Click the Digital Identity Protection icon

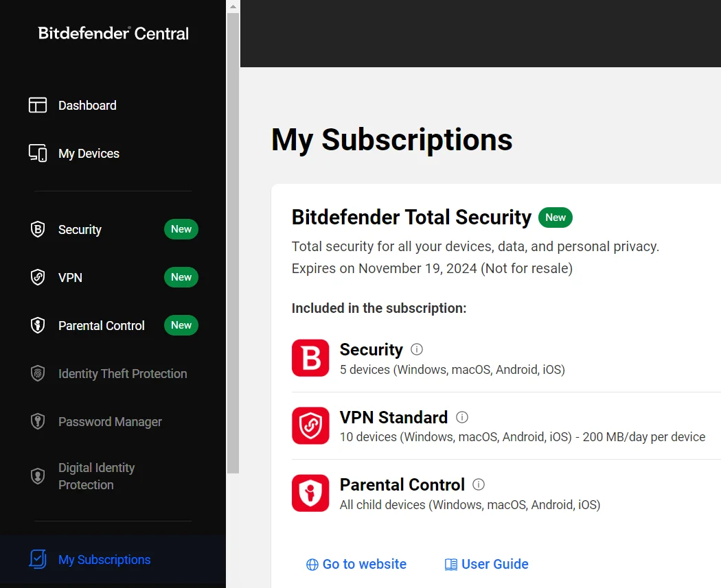pos(38,476)
